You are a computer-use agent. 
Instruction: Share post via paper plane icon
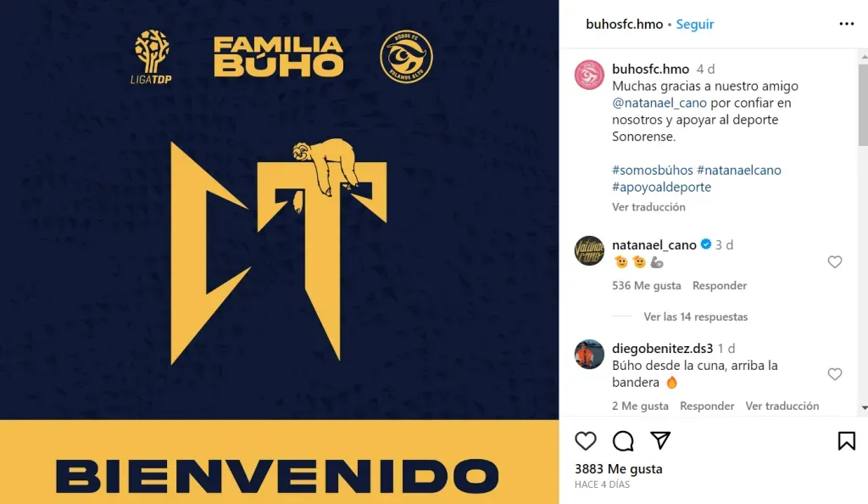pos(660,440)
